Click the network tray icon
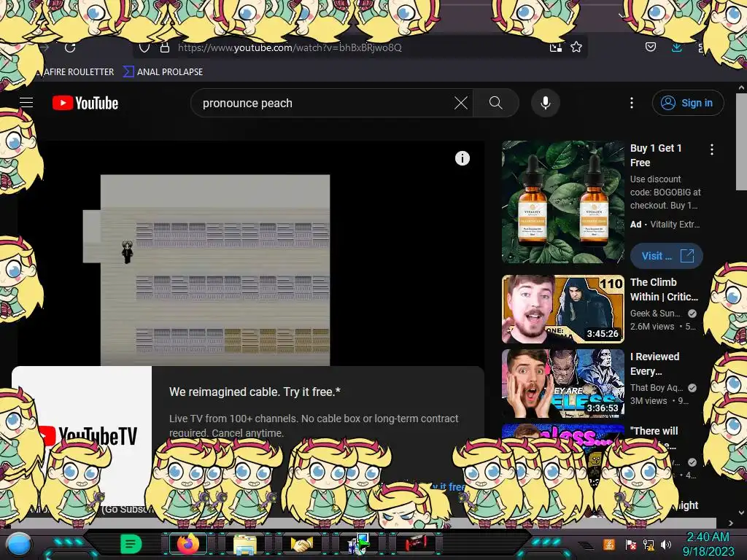This screenshot has height=560, width=747. 649,545
